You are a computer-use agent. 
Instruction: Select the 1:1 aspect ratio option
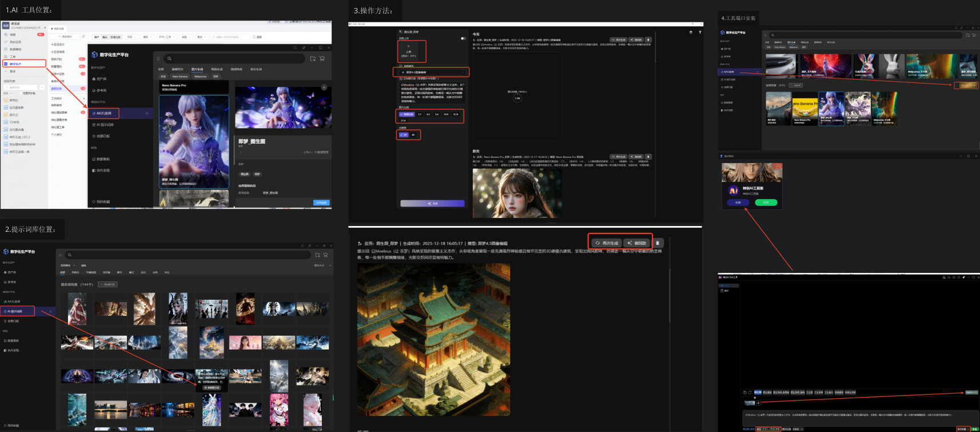coord(420,114)
